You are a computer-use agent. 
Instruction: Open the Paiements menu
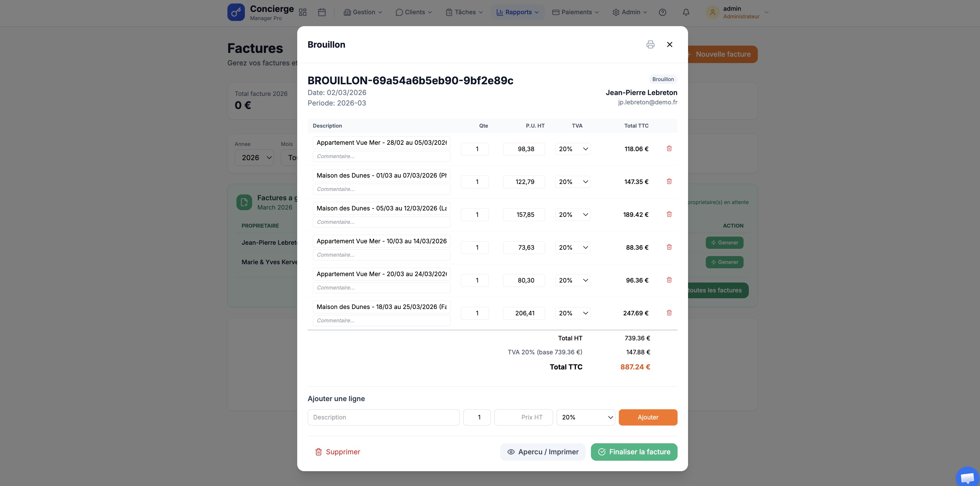575,12
